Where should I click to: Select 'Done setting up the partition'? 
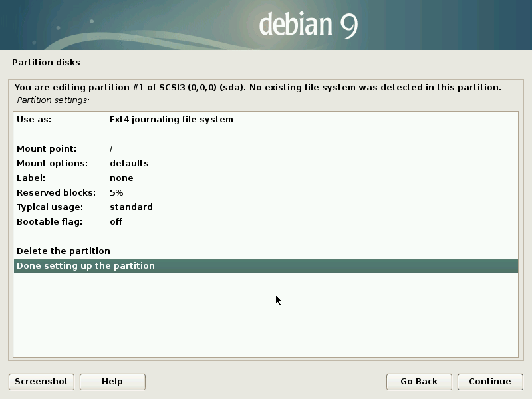pos(86,266)
